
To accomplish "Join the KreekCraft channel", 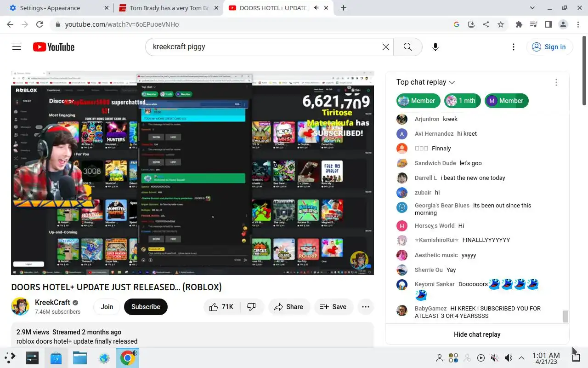I will 107,307.
